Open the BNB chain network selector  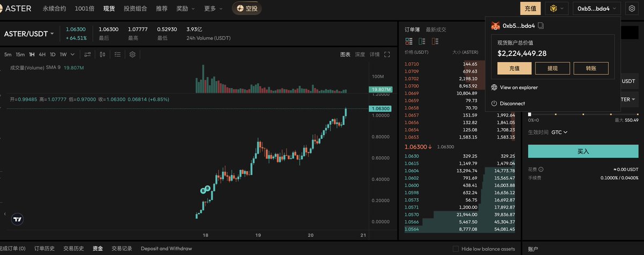pos(557,9)
